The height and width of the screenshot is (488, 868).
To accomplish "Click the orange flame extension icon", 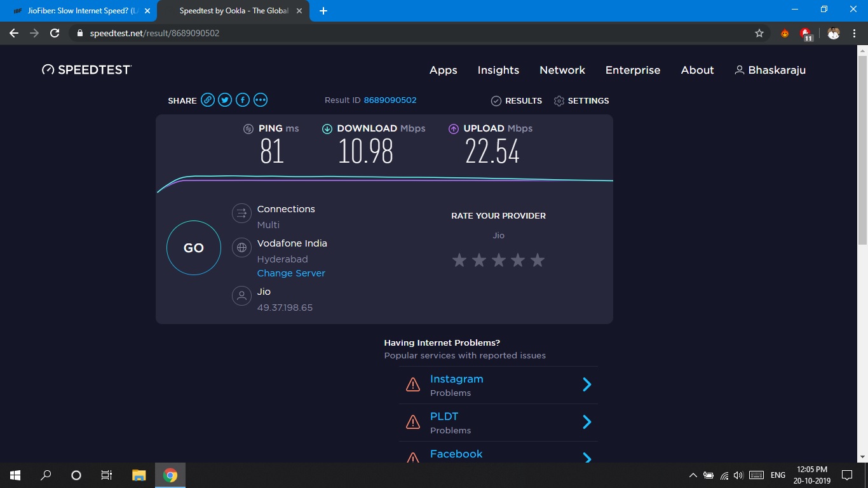I will [785, 33].
